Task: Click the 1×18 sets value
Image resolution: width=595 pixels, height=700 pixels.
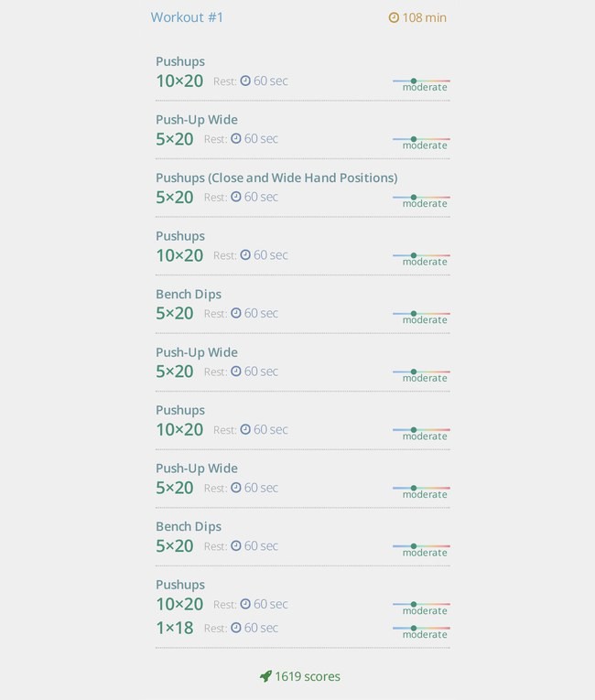Action: [x=175, y=628]
